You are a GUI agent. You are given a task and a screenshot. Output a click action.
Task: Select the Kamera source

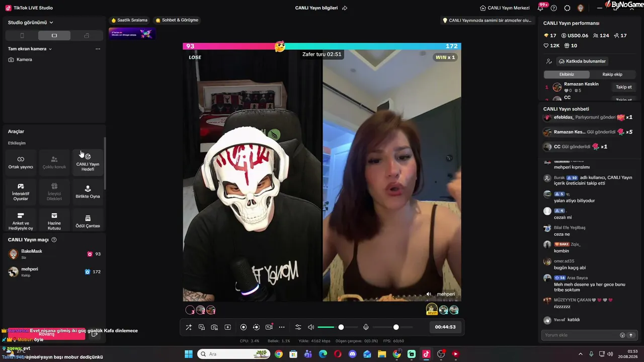(20, 60)
